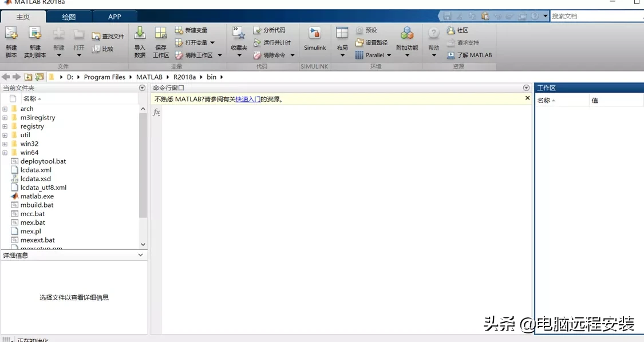Click the R2018a path segment
This screenshot has height=342, width=644.
184,77
